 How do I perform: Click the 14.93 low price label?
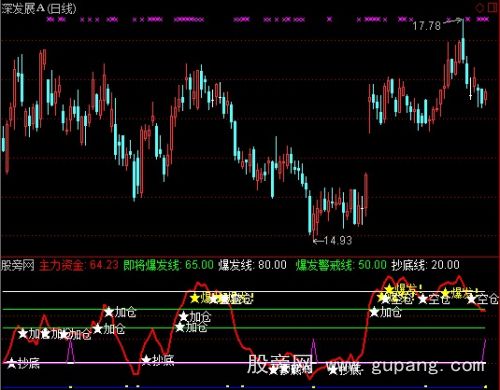[x=338, y=240]
